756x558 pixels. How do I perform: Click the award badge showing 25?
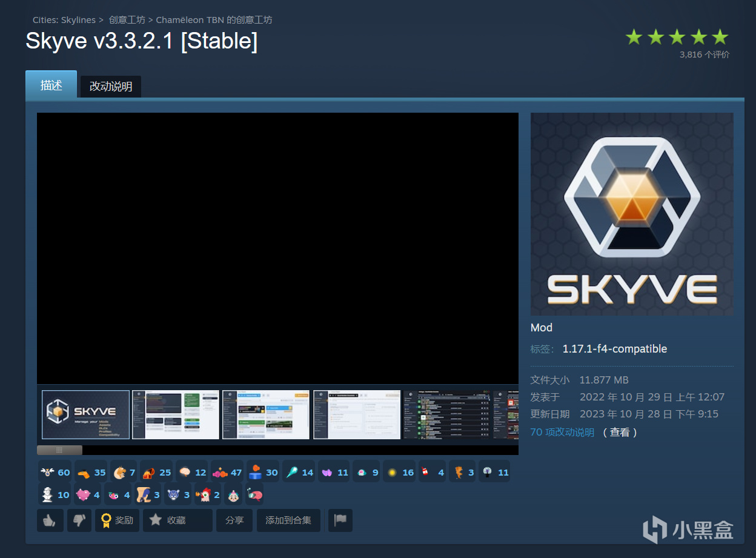pos(156,472)
